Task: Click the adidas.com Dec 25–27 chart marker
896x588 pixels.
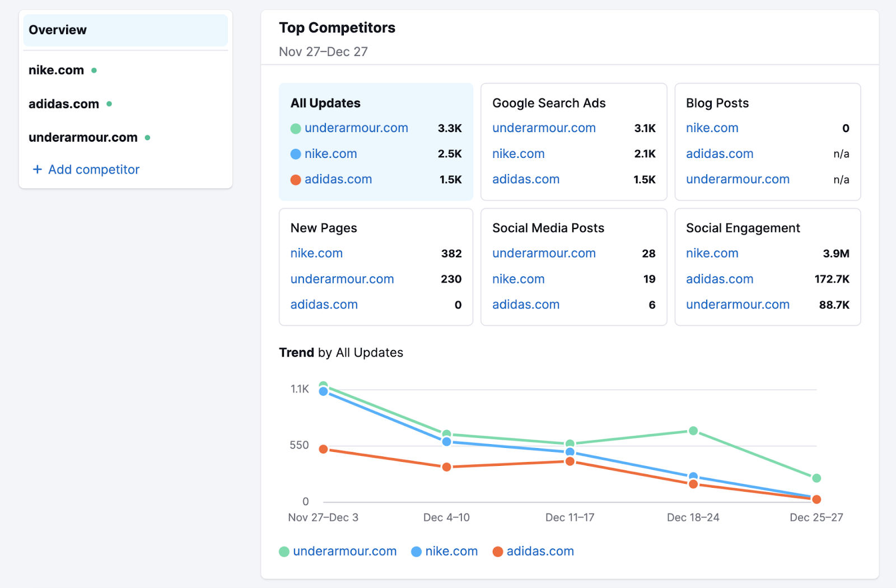Action: pyautogui.click(x=816, y=499)
